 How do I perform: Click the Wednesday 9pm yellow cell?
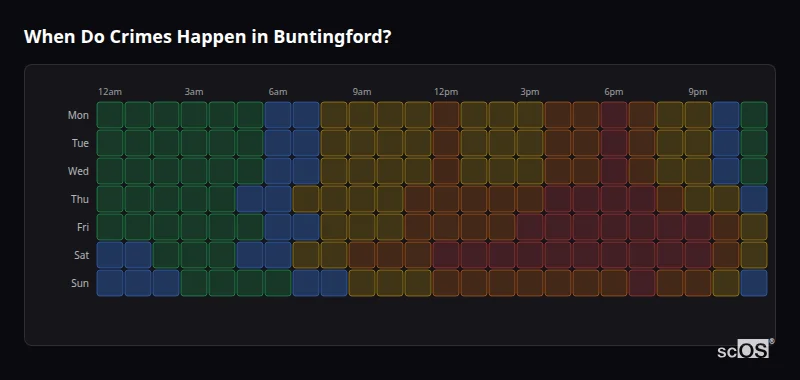(x=698, y=171)
